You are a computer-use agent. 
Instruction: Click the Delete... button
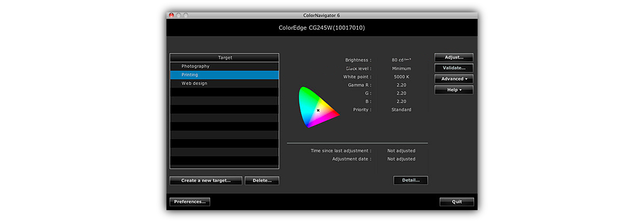tap(262, 181)
